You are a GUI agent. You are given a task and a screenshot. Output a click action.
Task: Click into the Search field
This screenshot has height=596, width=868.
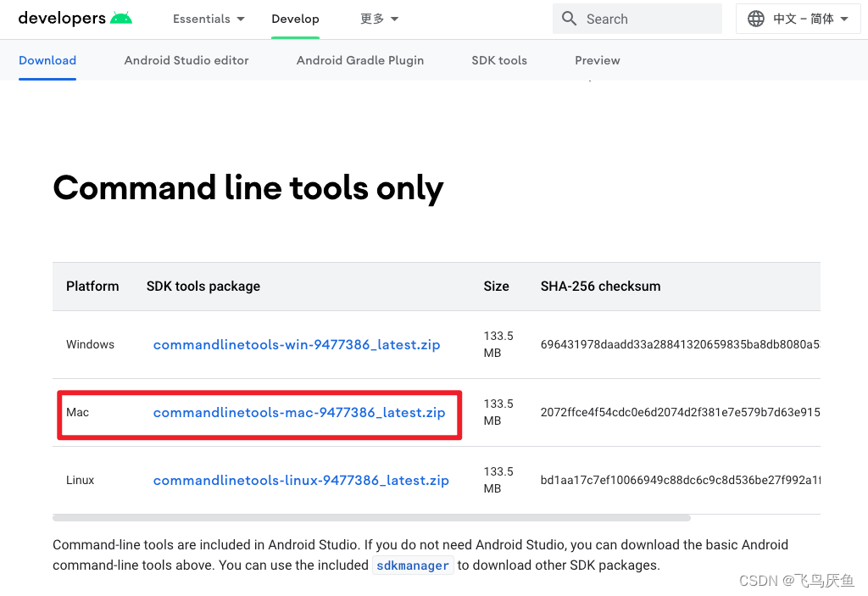(637, 19)
